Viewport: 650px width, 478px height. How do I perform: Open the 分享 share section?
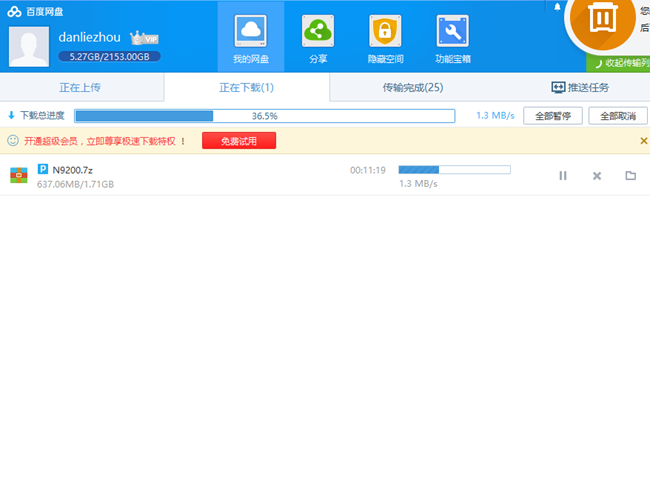tap(318, 37)
